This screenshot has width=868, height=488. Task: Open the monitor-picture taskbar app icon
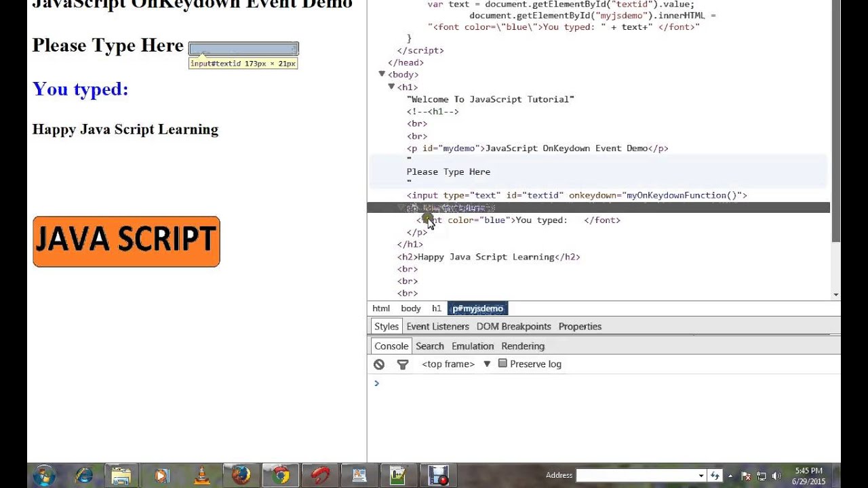click(x=359, y=475)
